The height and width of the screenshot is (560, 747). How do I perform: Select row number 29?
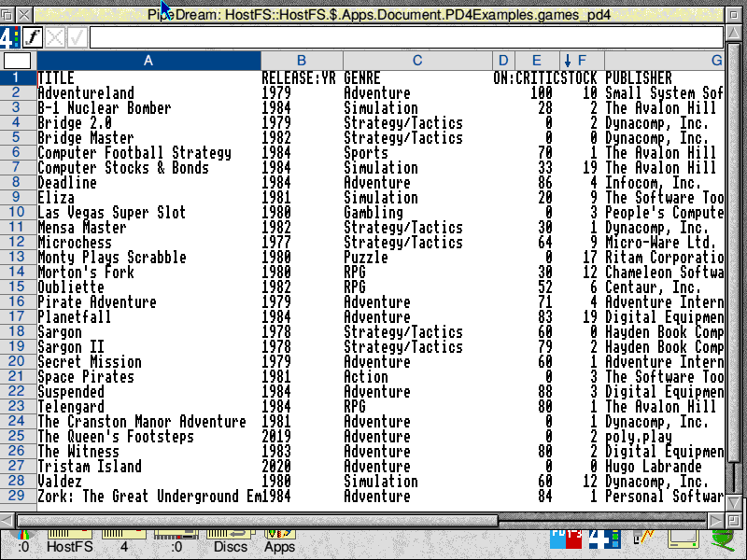pos(16,496)
